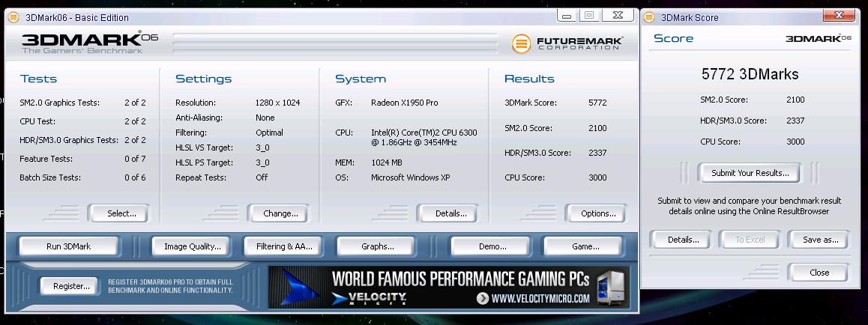Click the 'Feature Tests:' label
The image size is (868, 325).
[46, 159]
